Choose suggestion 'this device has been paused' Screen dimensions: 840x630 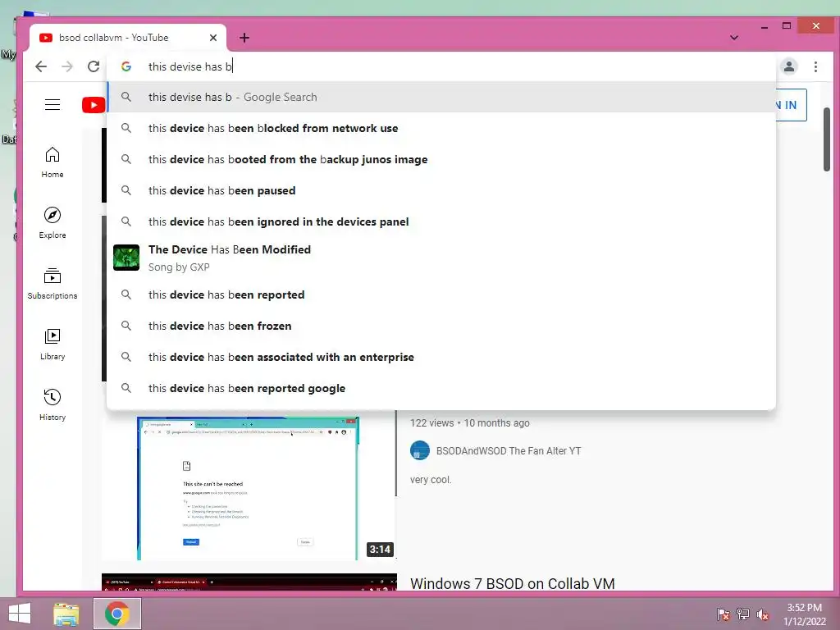coord(441,190)
